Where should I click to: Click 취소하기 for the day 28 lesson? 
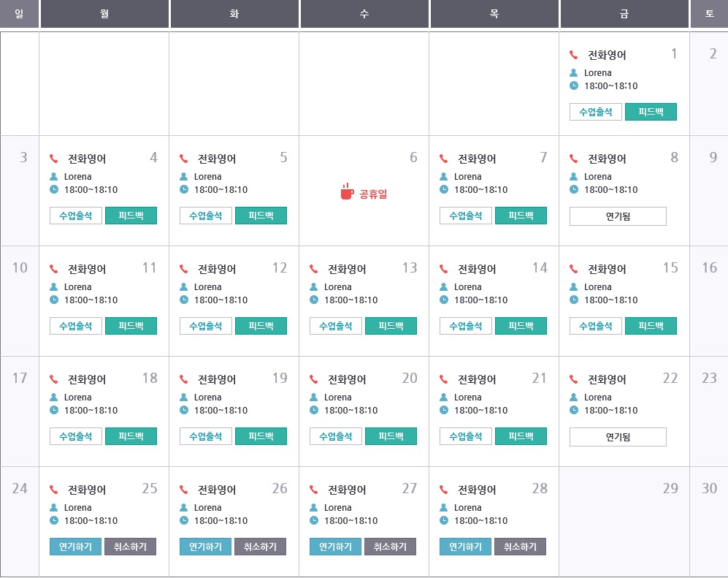click(x=520, y=547)
